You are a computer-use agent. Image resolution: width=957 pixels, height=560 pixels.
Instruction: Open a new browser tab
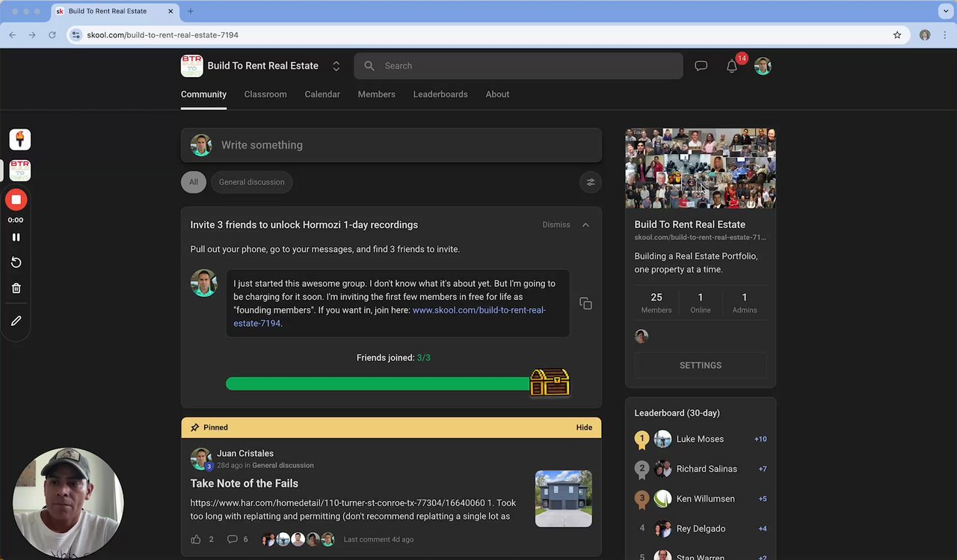(x=190, y=11)
